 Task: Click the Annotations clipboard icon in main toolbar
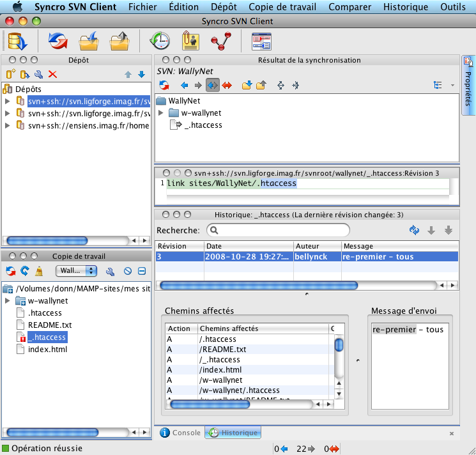pos(190,41)
